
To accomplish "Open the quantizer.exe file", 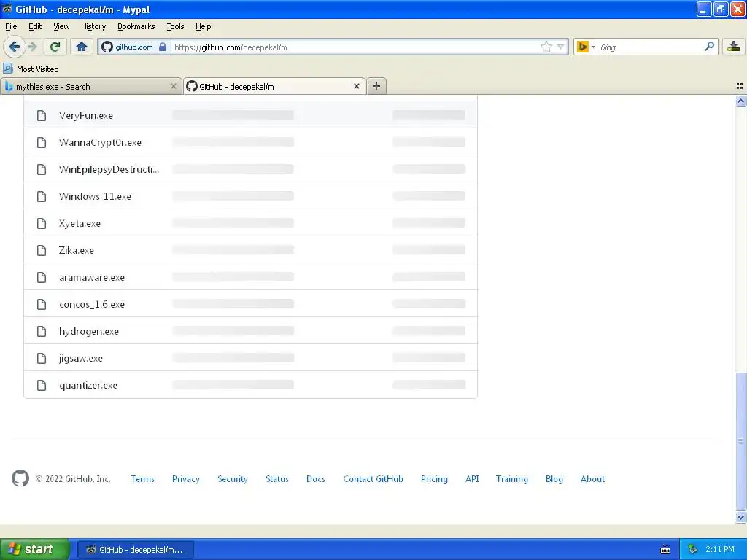I will [88, 385].
